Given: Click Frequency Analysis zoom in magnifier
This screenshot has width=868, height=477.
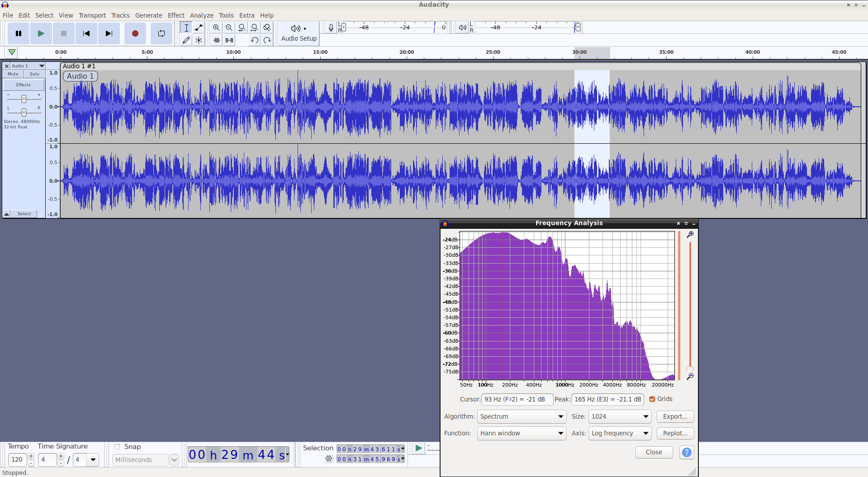Looking at the screenshot, I should [x=690, y=235].
